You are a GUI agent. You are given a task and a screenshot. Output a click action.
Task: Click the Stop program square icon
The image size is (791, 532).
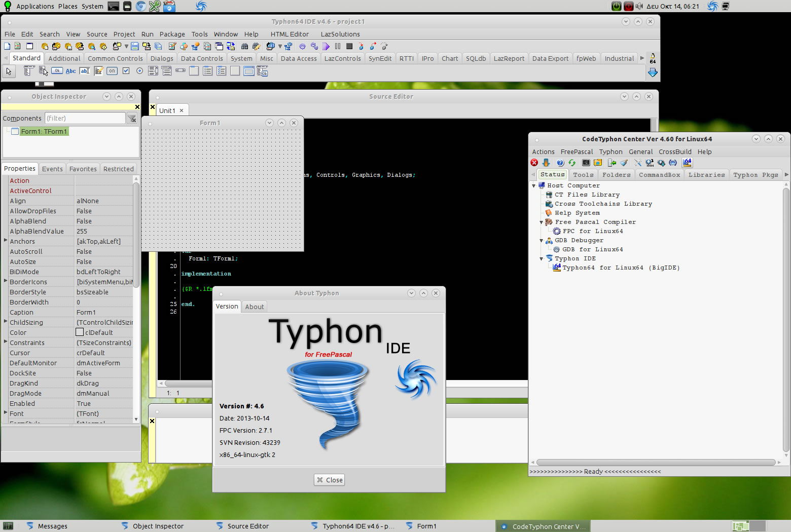[x=349, y=46]
